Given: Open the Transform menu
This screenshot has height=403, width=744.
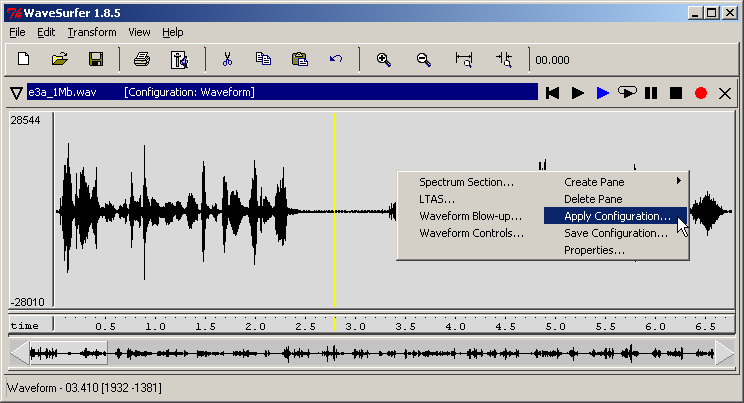Looking at the screenshot, I should click(x=92, y=32).
